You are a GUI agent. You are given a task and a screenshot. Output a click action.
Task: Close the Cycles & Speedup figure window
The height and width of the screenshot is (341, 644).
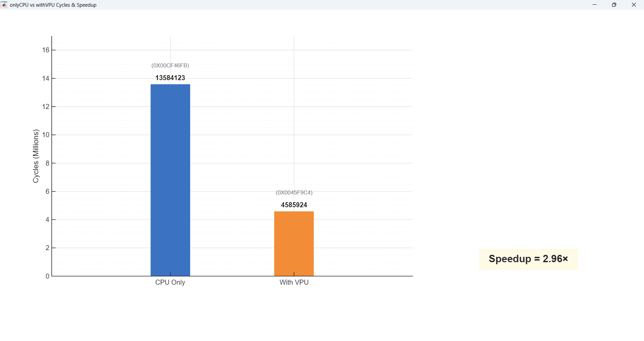pos(634,5)
